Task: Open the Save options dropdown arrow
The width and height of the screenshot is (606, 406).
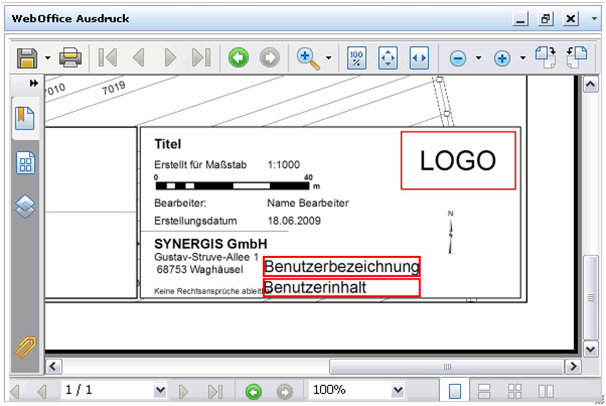Action: 48,58
